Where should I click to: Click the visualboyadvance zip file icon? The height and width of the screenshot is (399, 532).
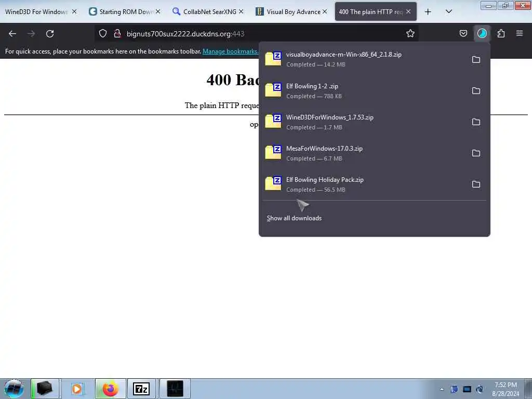pos(273,59)
